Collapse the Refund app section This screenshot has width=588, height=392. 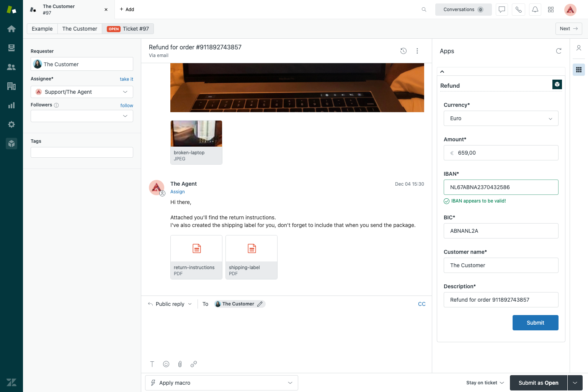[442, 72]
